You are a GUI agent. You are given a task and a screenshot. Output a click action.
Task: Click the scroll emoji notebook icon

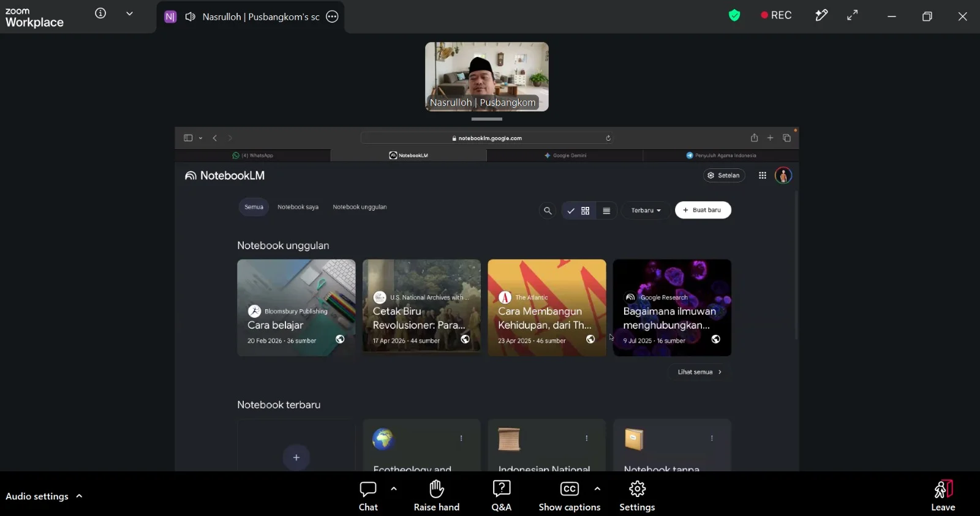coord(509,439)
